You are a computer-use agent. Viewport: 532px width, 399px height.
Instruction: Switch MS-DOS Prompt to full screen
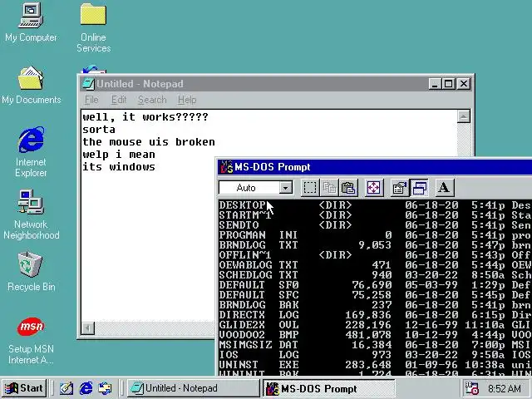[x=373, y=188]
